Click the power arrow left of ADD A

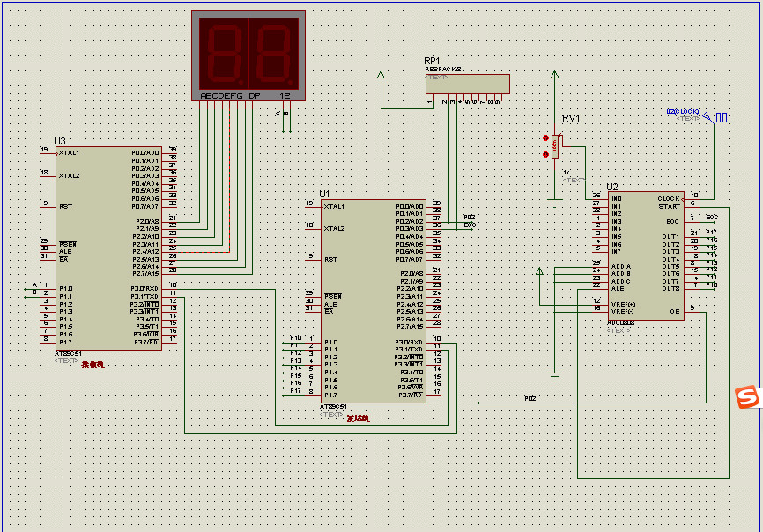tap(539, 271)
